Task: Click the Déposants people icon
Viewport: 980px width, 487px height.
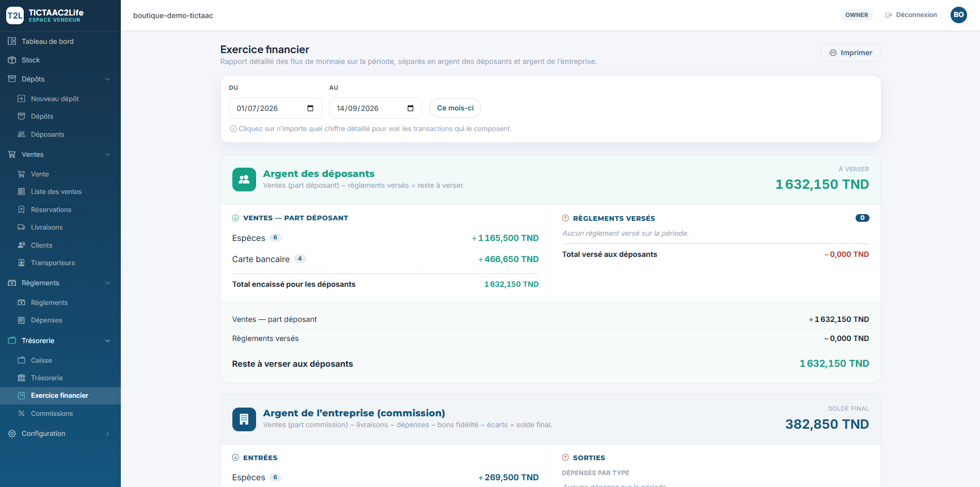Action: click(x=21, y=134)
